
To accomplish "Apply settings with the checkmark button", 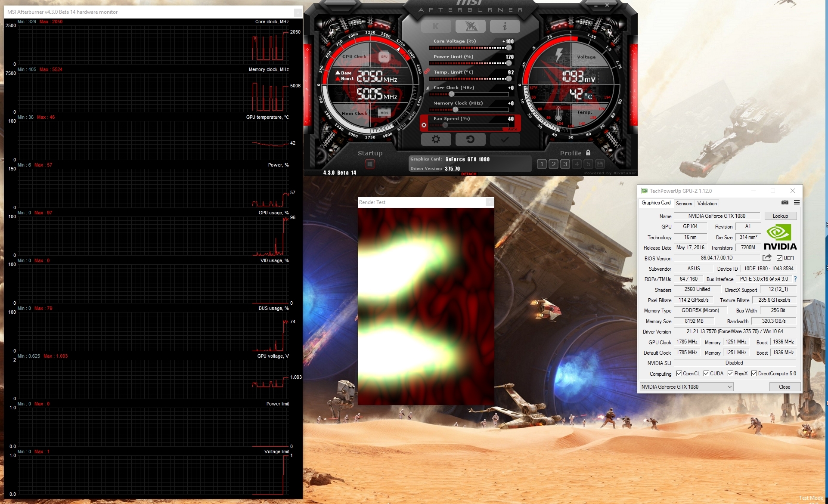I will click(505, 139).
